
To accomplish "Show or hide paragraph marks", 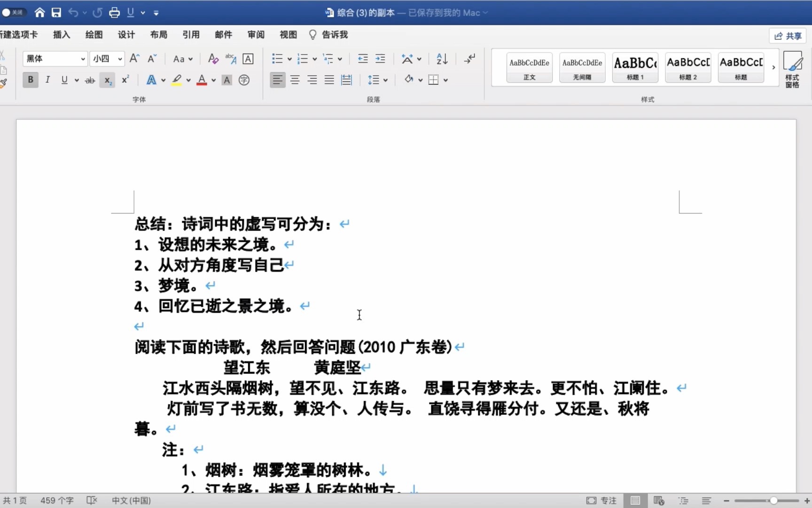I will (469, 58).
